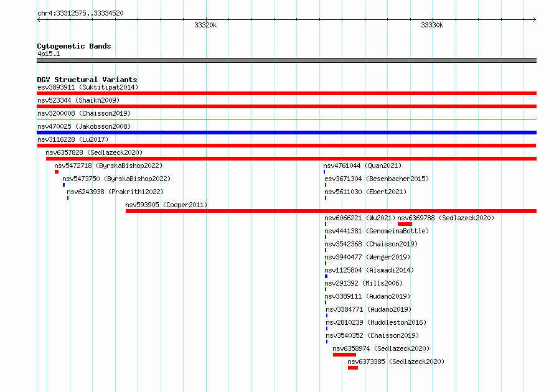Click the red bar under nsv6357828
Screen dimensions: 554x392
pyautogui.click(x=291, y=159)
